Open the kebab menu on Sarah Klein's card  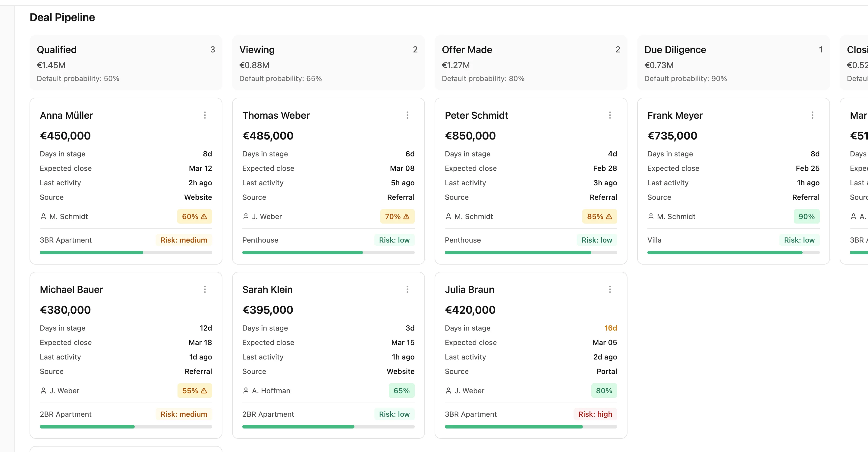pyautogui.click(x=408, y=289)
